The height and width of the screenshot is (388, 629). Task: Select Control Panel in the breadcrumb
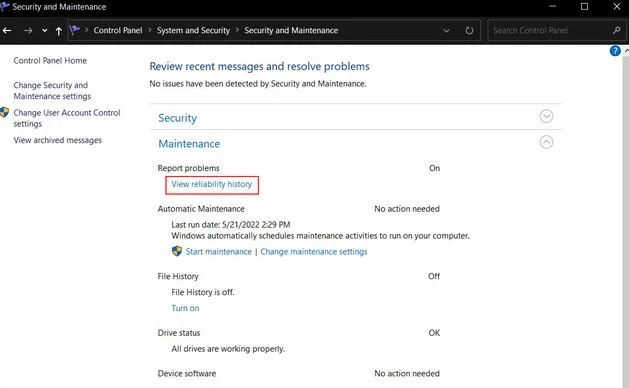point(118,30)
